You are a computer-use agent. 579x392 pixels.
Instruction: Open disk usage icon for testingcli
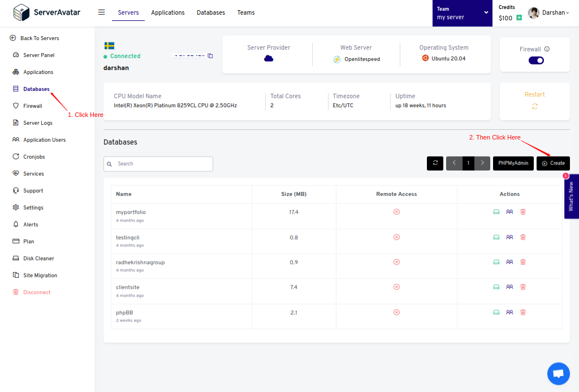pyautogui.click(x=496, y=237)
